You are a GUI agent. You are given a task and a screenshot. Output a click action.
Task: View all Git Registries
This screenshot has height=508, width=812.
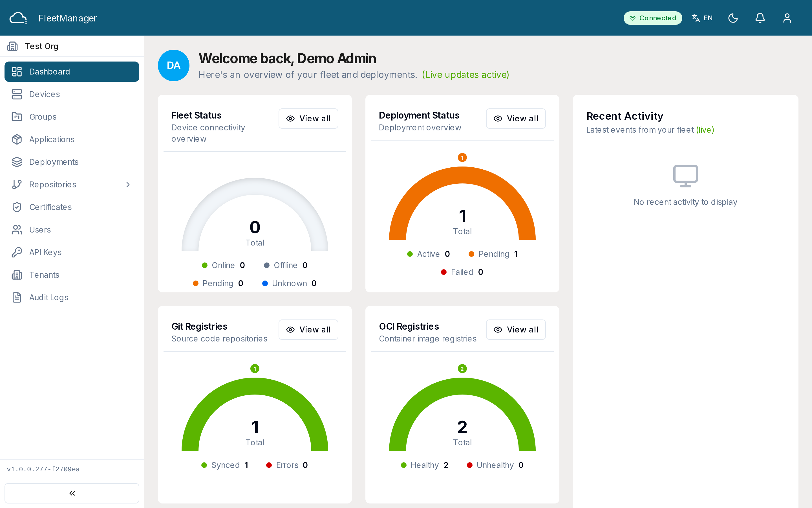[x=308, y=330]
